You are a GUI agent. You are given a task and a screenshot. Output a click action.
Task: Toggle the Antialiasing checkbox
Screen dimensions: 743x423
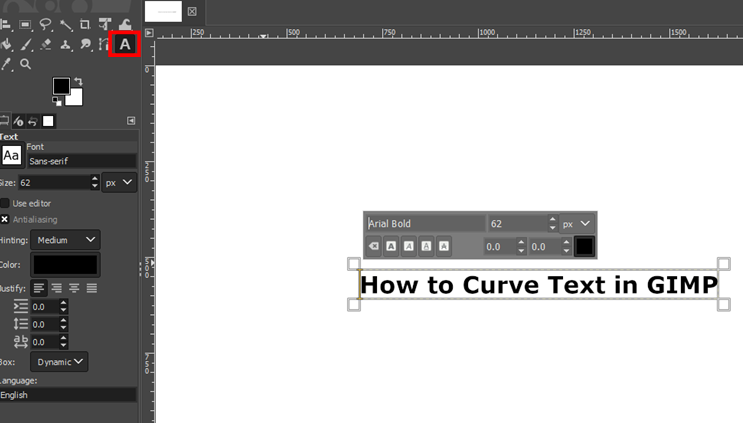[5, 219]
